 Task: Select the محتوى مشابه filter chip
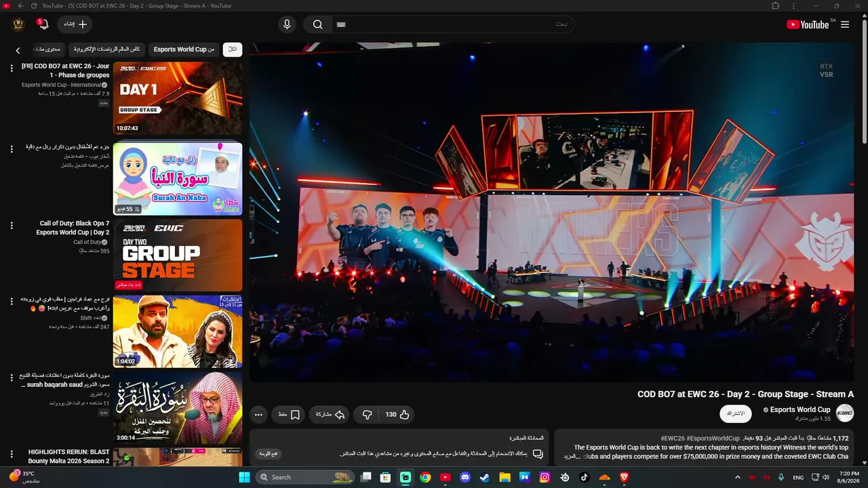pyautogui.click(x=47, y=49)
